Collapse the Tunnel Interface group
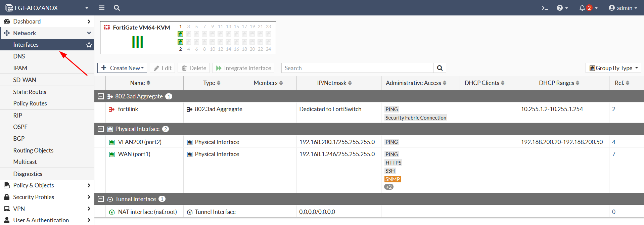 pyautogui.click(x=100, y=199)
